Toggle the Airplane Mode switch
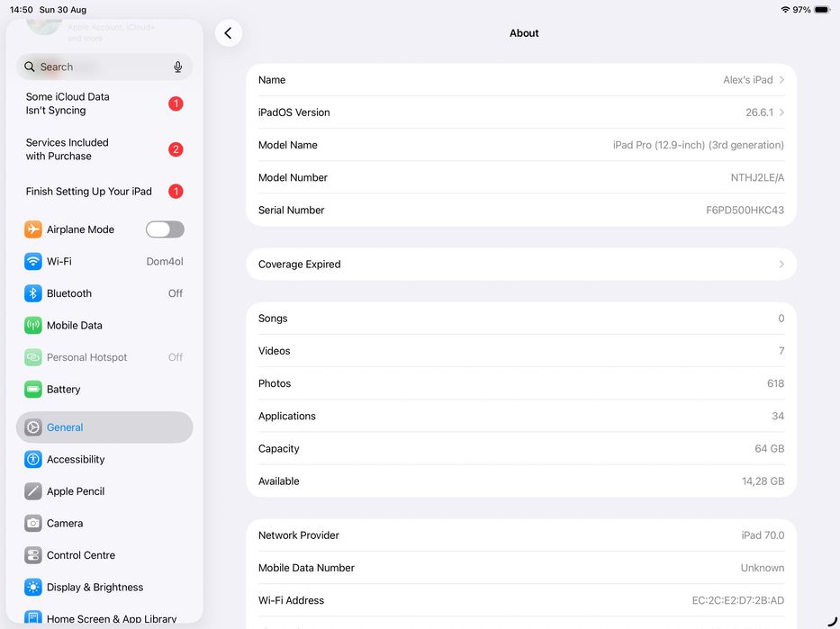Viewport: 840px width, 629px height. 165,229
